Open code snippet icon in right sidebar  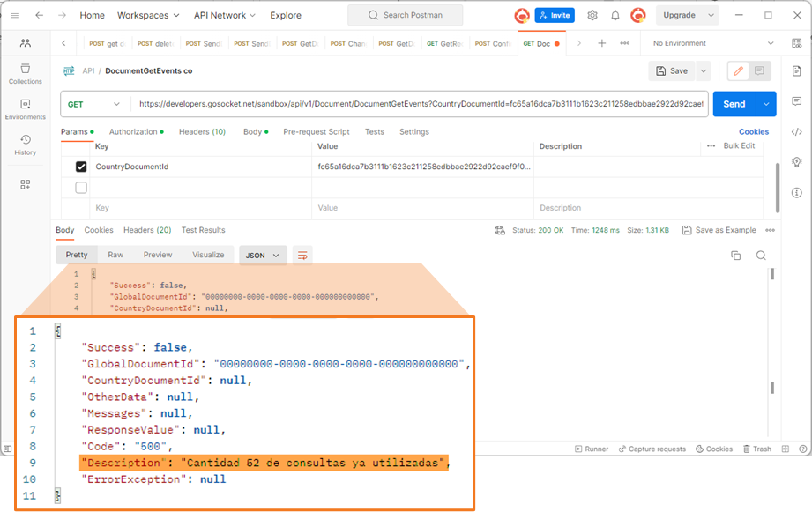797,132
